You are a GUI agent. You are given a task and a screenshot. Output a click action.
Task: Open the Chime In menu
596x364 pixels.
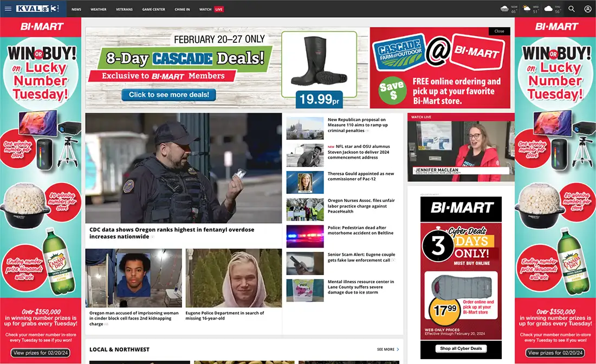tap(182, 9)
